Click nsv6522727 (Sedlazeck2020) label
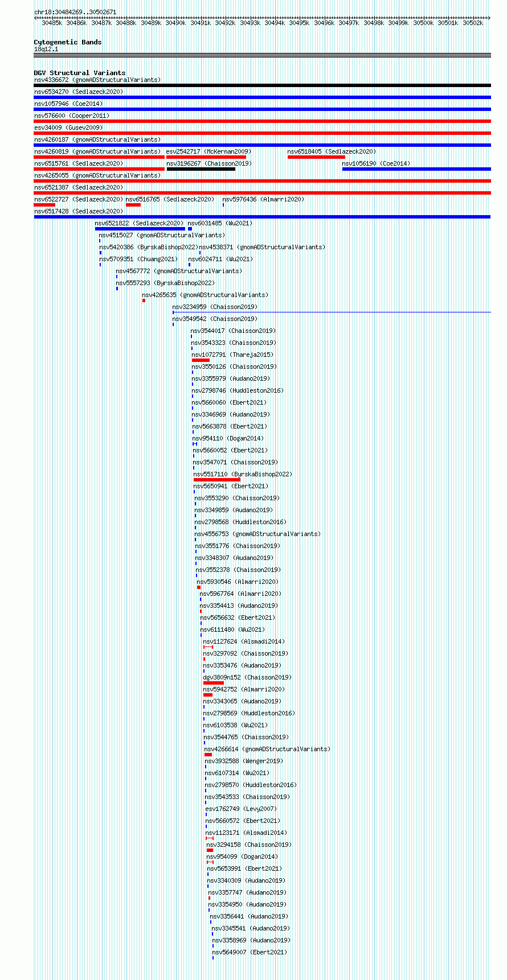Image resolution: width=507 pixels, height=980 pixels. point(79,199)
